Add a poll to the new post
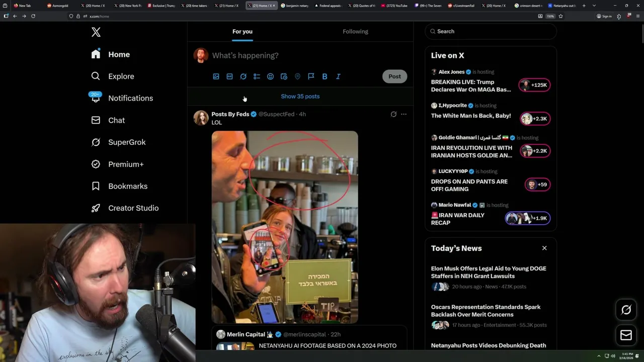The image size is (644, 362). [x=257, y=76]
